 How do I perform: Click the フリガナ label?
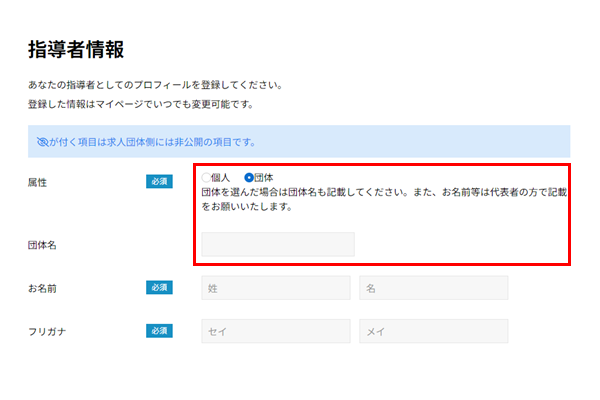click(47, 331)
